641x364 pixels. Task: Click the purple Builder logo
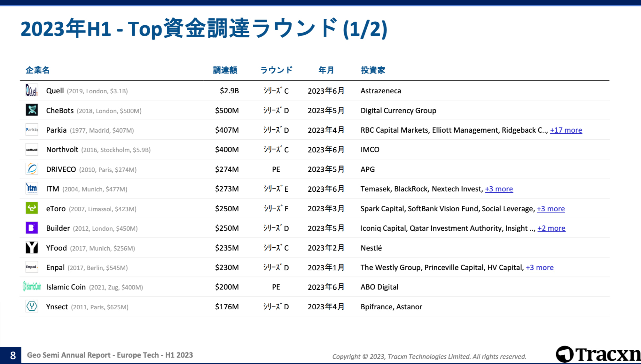[32, 228]
